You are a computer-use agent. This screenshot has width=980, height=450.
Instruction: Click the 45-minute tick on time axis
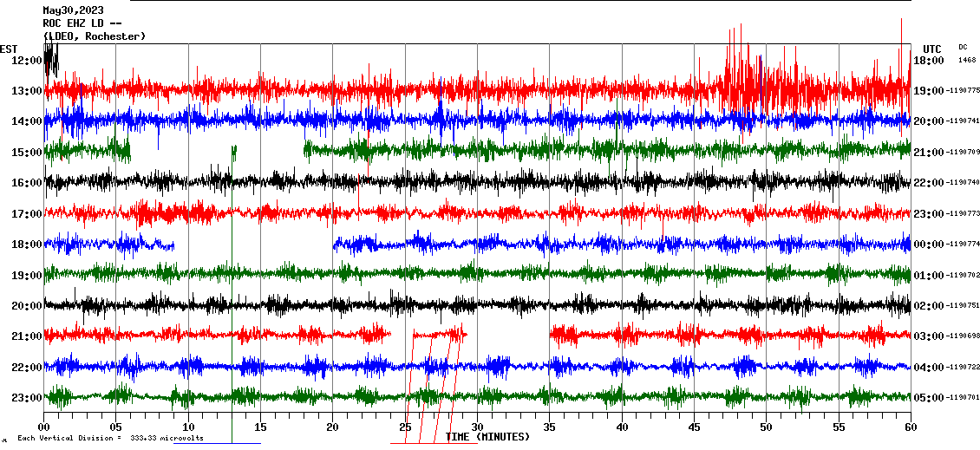coord(694,427)
